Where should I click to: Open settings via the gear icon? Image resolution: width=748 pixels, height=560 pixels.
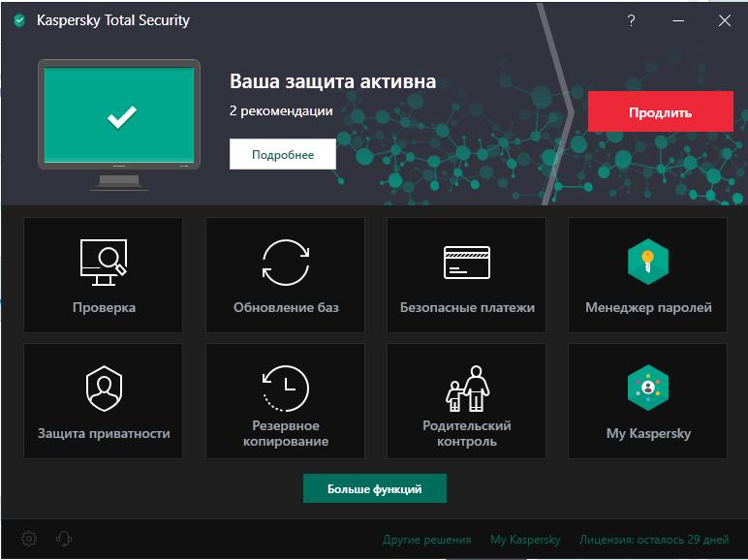[x=29, y=539]
